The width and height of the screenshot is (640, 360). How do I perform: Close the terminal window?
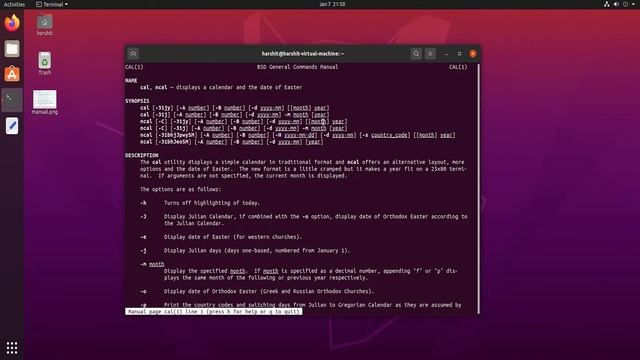tap(473, 53)
